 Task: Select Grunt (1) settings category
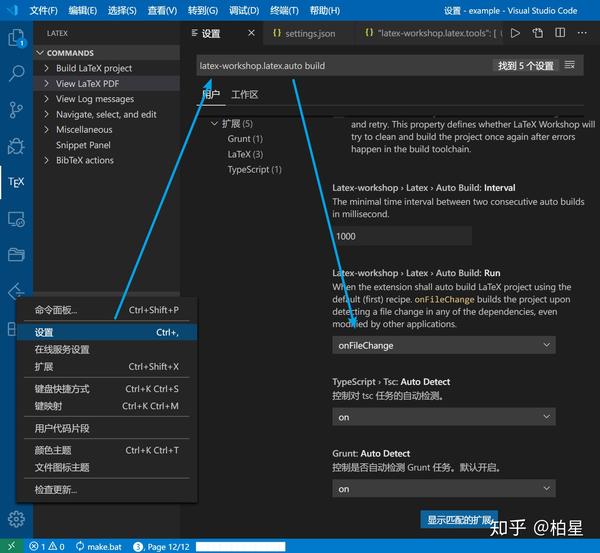(245, 139)
